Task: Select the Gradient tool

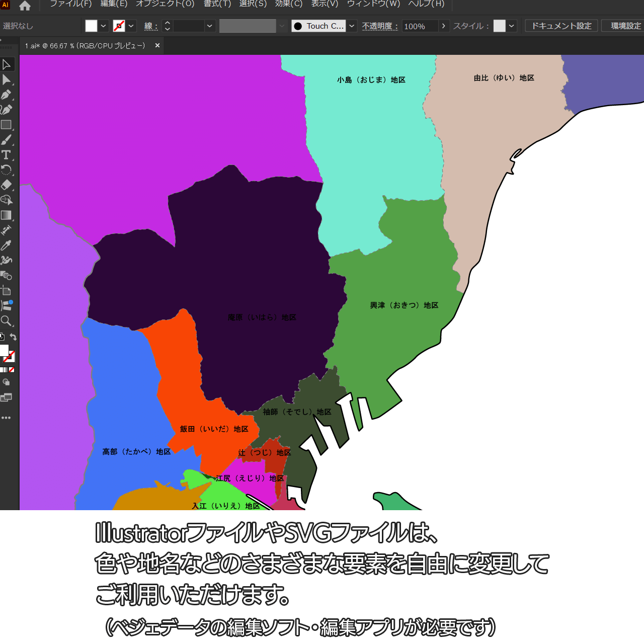Action: coord(7,215)
